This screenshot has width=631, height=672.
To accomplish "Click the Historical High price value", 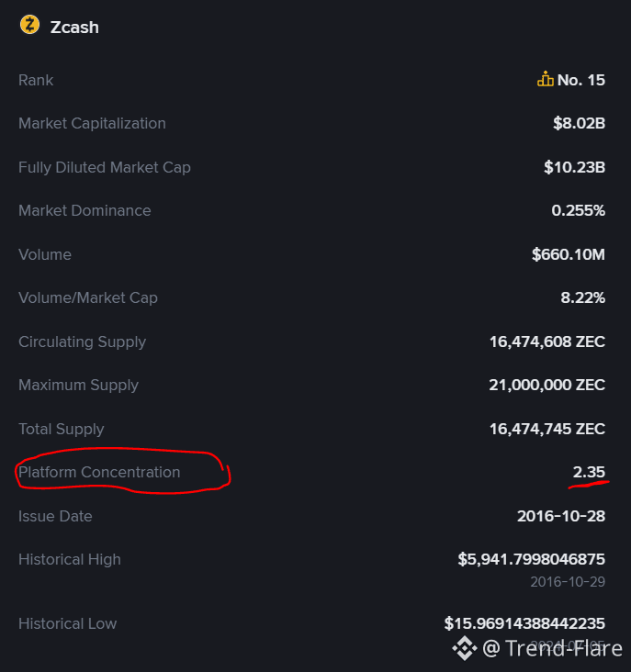I will coord(531,559).
